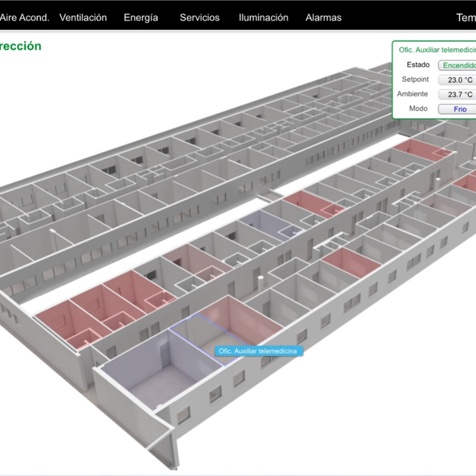
Task: Open the Energía menu
Action: (141, 18)
